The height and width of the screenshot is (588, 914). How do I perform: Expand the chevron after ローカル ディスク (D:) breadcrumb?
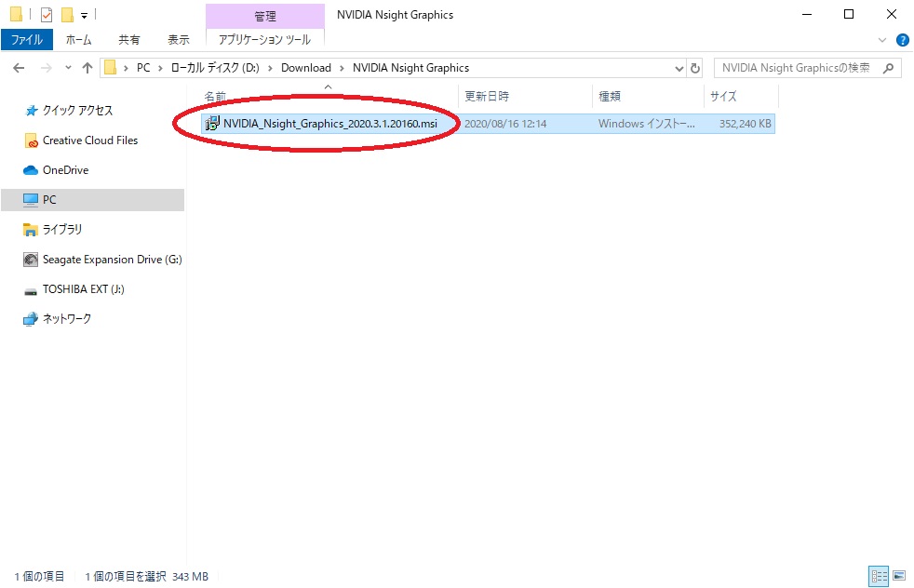(270, 68)
